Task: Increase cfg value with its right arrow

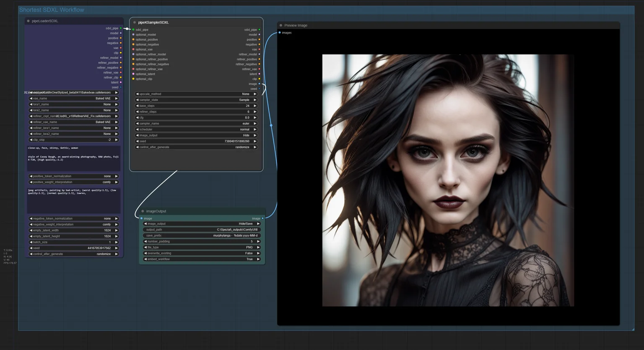Action: [x=255, y=118]
